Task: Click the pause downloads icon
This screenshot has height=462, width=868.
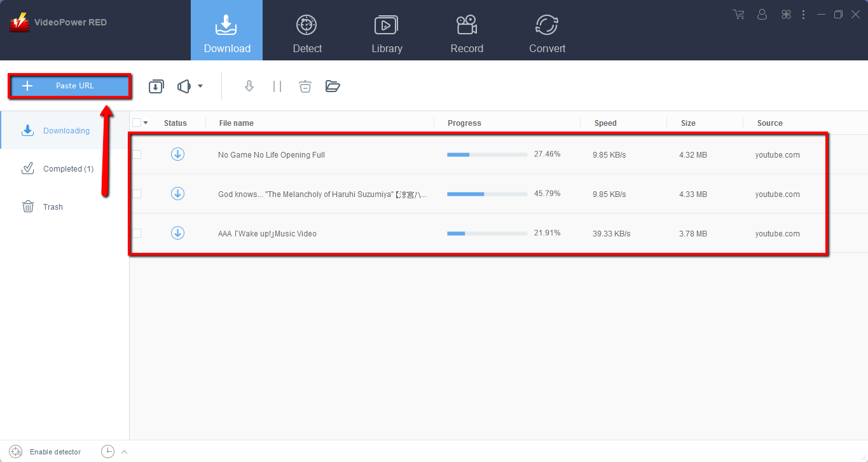Action: tap(277, 86)
